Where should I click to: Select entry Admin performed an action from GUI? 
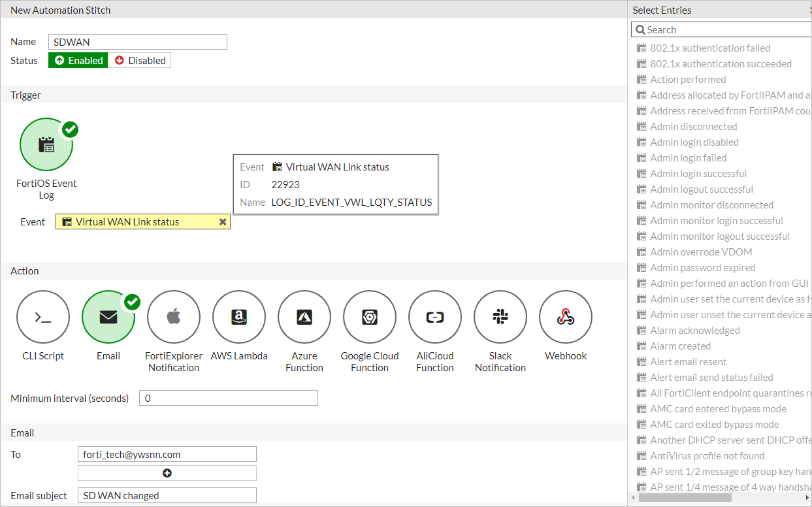(x=721, y=284)
